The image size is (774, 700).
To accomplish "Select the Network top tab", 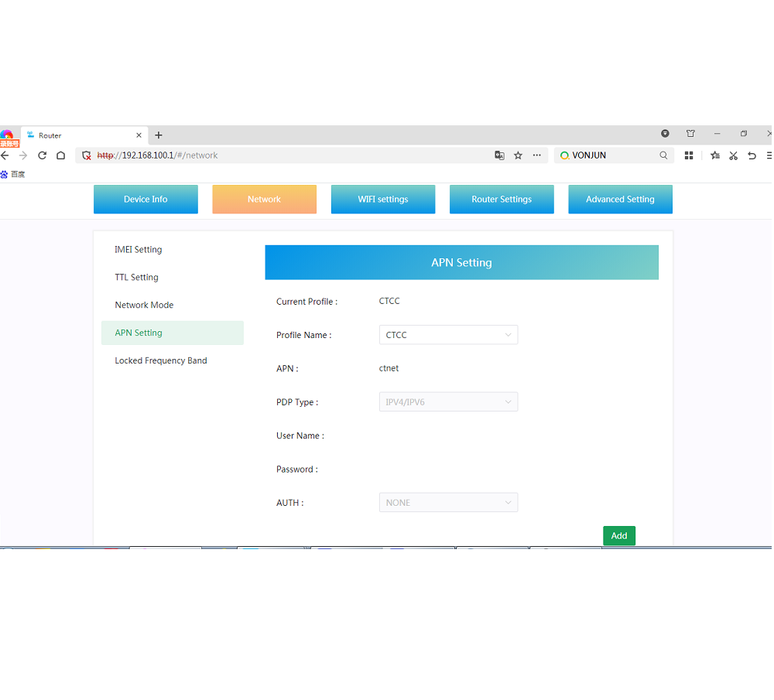I will click(264, 200).
